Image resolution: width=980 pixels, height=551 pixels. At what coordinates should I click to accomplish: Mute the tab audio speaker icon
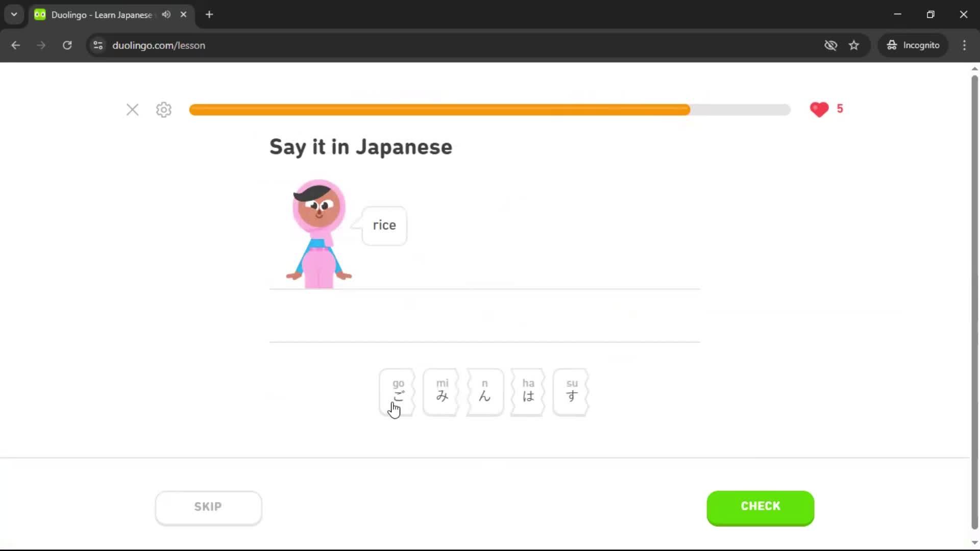click(x=165, y=14)
